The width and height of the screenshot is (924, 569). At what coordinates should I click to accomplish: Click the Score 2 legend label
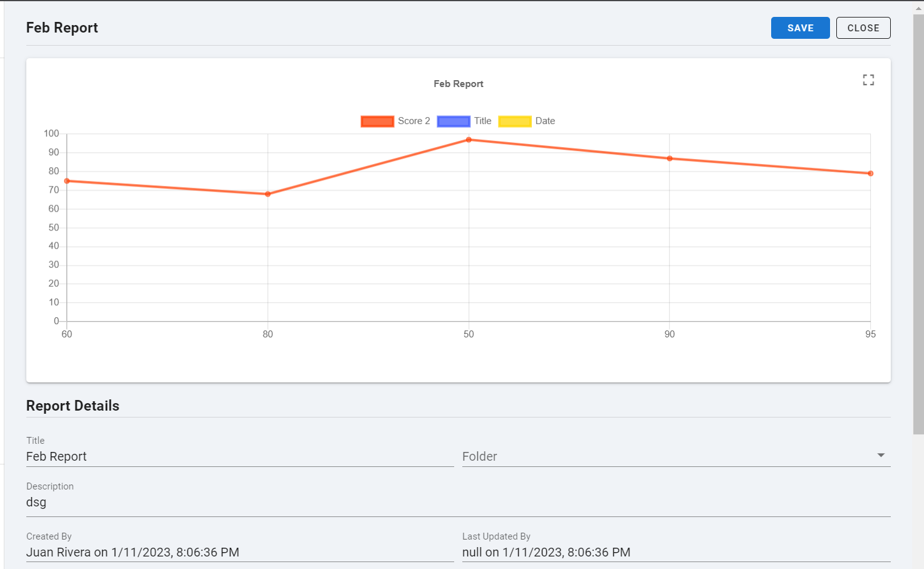click(414, 121)
